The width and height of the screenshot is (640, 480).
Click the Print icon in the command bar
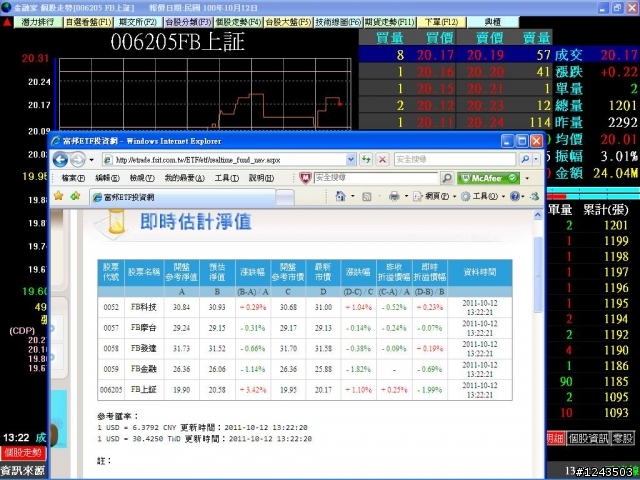[x=394, y=197]
